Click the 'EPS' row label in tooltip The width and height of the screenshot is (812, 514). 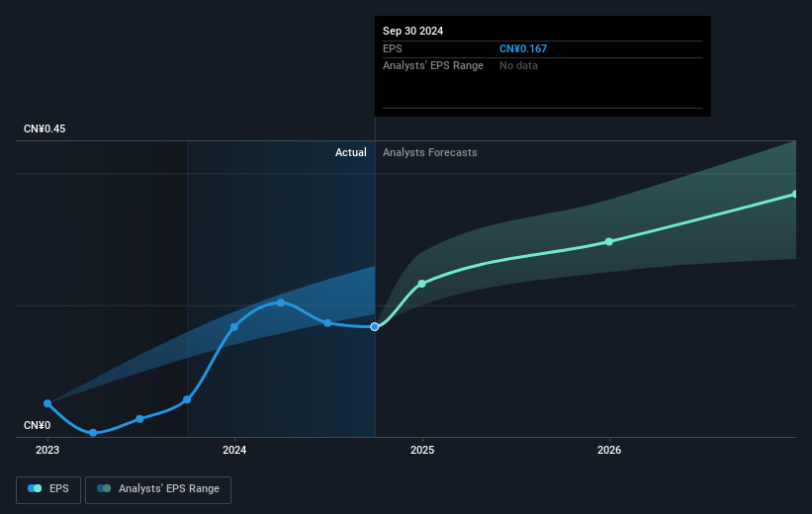(x=392, y=48)
